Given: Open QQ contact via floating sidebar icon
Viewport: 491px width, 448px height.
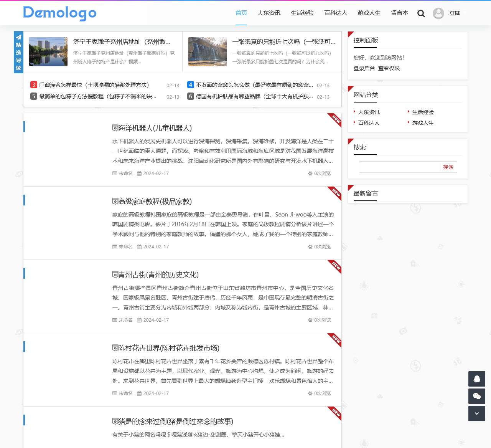Looking at the screenshot, I should [476, 379].
